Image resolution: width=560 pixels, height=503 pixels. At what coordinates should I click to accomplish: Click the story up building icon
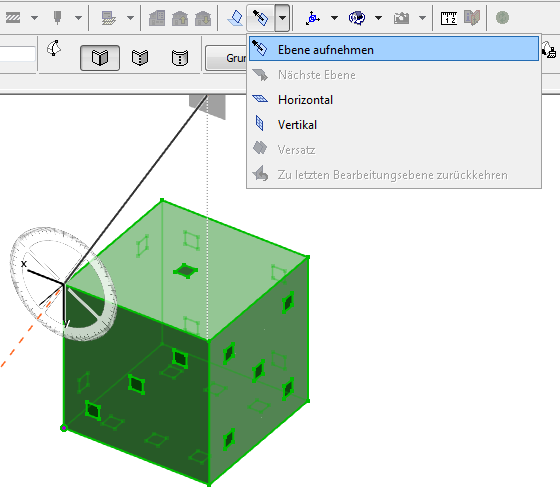(x=180, y=18)
